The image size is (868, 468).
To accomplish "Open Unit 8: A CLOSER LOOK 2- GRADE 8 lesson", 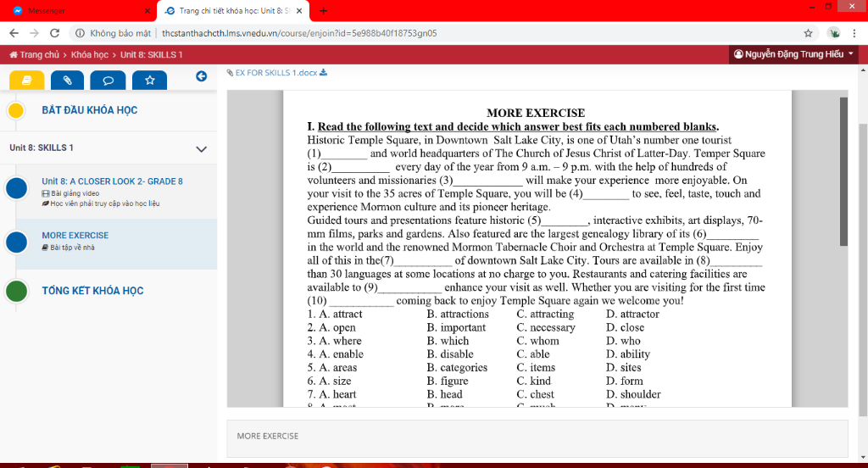I will (x=113, y=181).
